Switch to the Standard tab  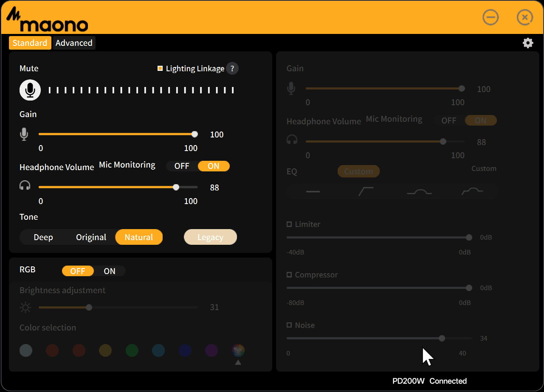(x=30, y=43)
